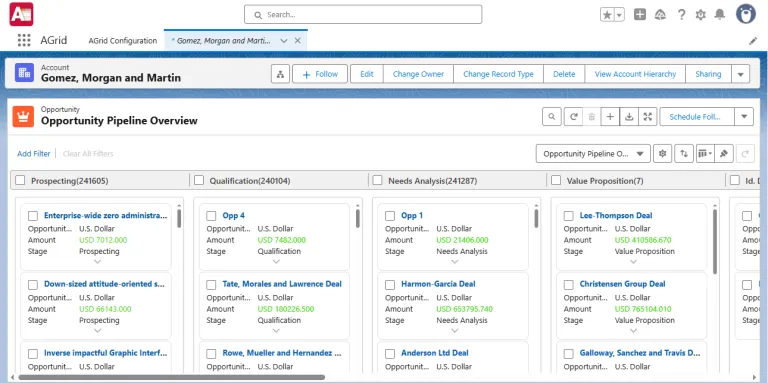Check the Opp 1 card checkbox
The width and height of the screenshot is (768, 383).
(x=390, y=216)
